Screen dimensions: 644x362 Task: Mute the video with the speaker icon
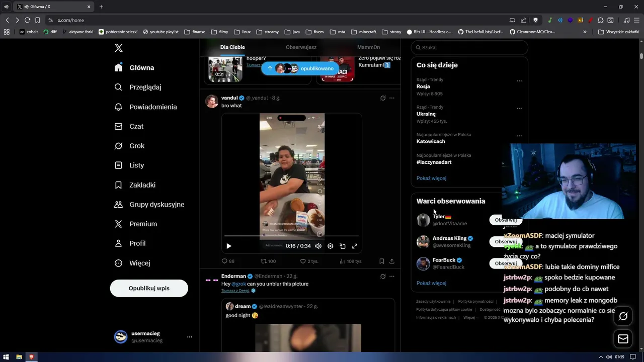(x=318, y=246)
